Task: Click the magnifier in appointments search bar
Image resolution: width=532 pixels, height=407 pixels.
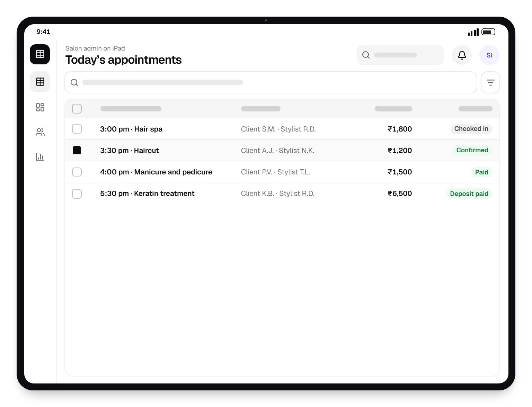Action: click(74, 82)
